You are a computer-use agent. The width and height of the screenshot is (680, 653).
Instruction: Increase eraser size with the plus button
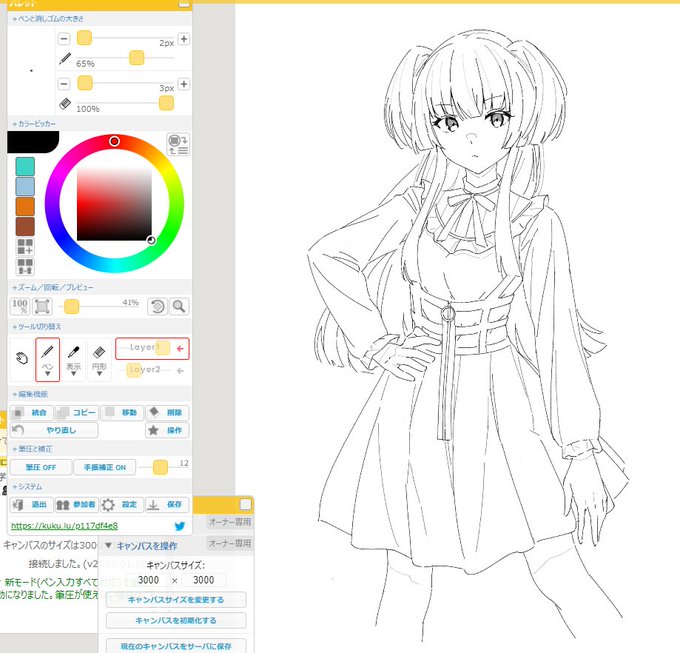(x=184, y=84)
